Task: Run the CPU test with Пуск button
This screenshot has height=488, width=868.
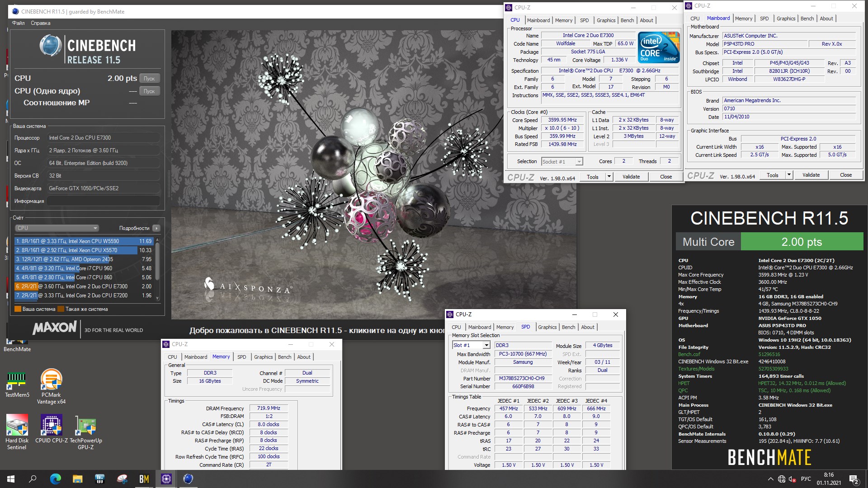Action: coord(149,79)
